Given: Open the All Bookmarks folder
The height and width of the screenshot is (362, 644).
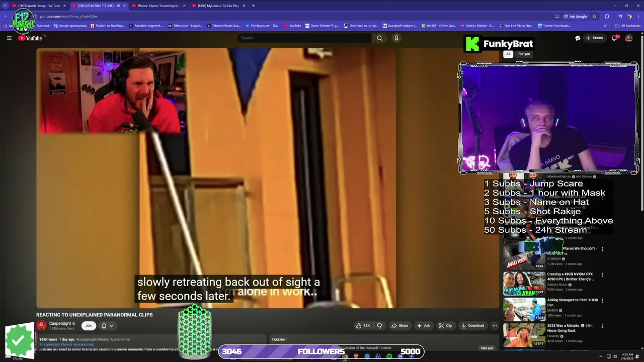Looking at the screenshot, I should (627, 26).
